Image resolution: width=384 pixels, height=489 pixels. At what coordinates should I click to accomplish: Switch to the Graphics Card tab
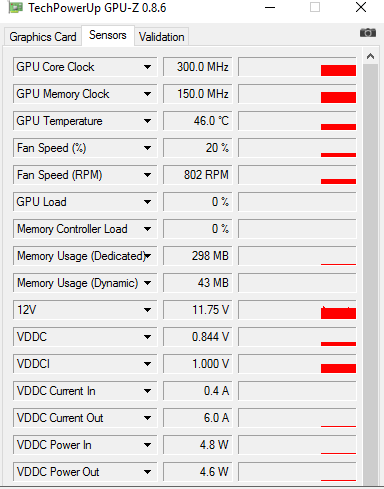point(43,37)
